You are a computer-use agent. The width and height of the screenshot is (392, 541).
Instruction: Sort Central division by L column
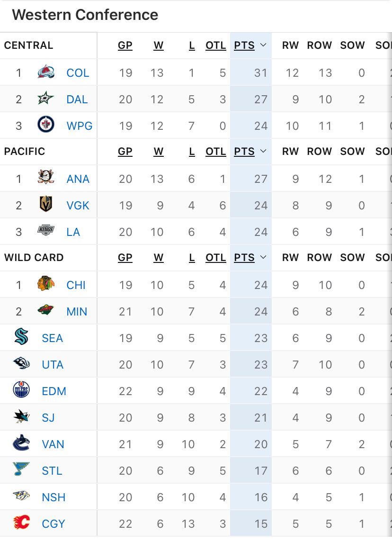click(192, 45)
